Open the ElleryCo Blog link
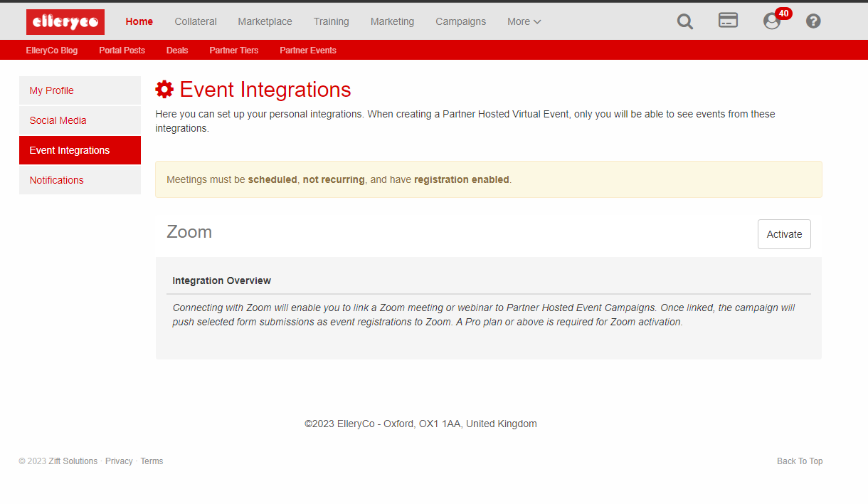 click(52, 51)
